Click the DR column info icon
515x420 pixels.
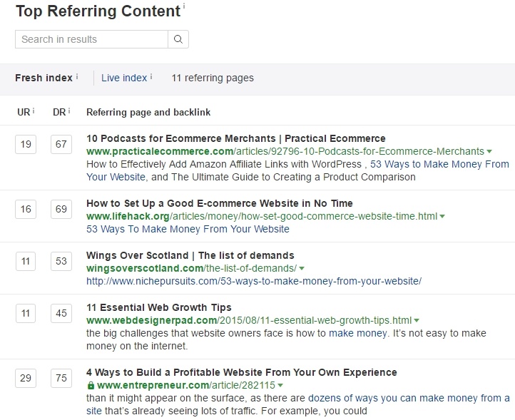click(x=69, y=111)
